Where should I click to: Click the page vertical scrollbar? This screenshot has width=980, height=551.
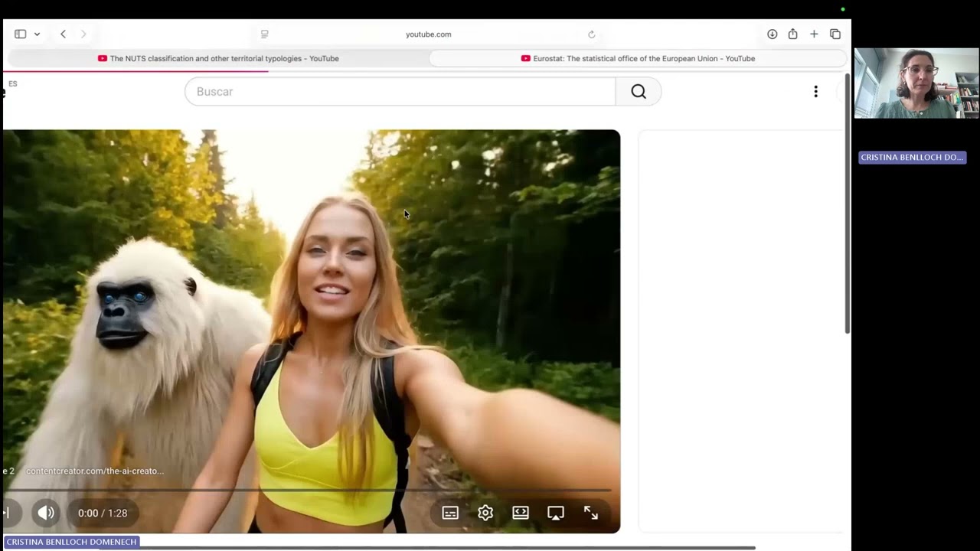point(848,204)
